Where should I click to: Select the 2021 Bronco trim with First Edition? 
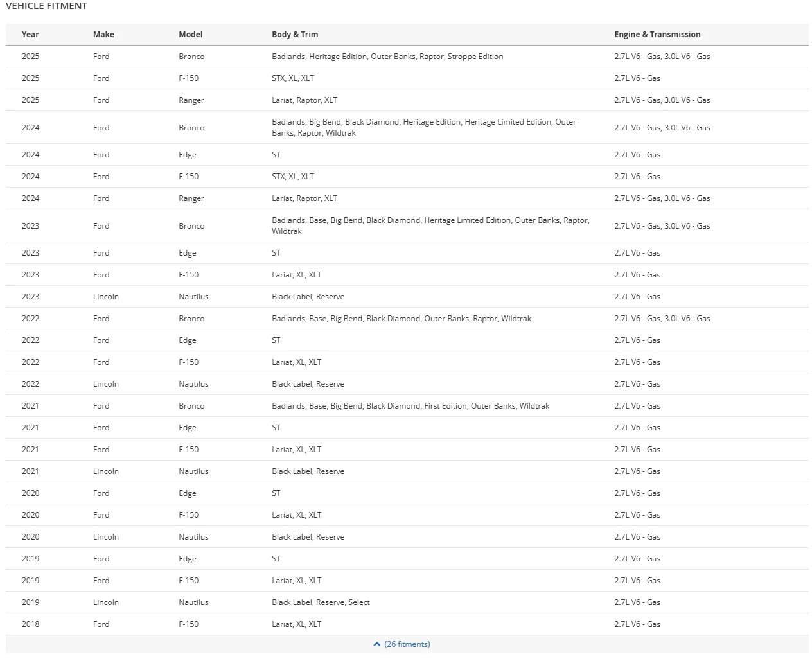pyautogui.click(x=410, y=406)
